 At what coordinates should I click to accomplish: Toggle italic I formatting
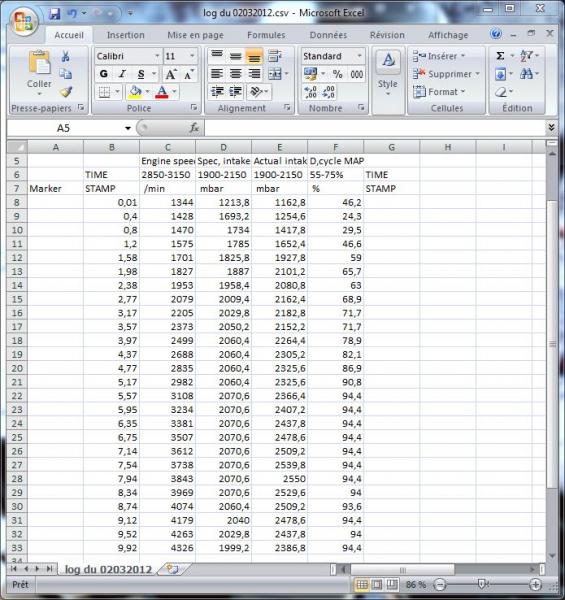tap(122, 74)
